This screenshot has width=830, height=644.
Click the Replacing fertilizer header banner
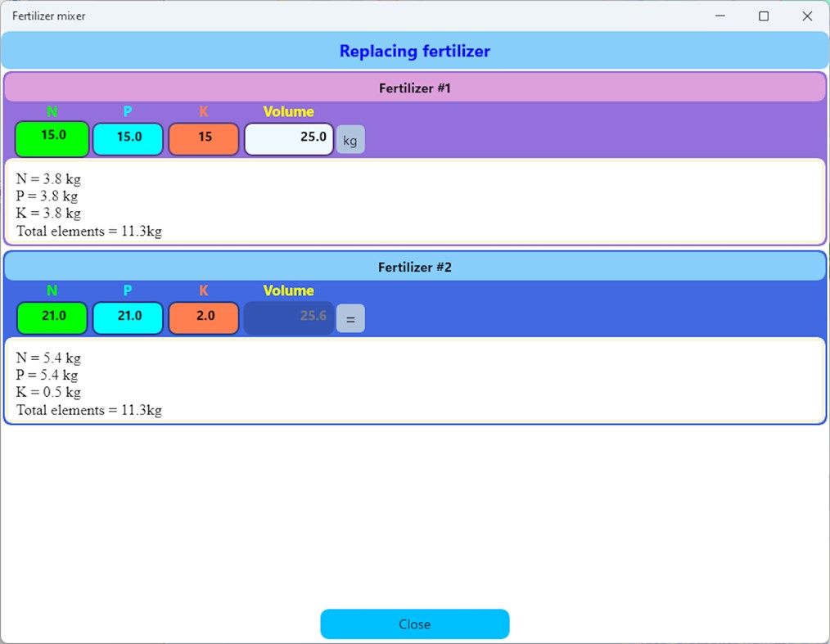(415, 51)
